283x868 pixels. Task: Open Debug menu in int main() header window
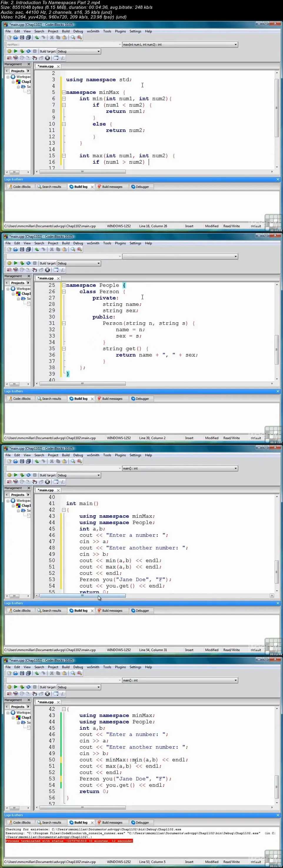tap(78, 455)
